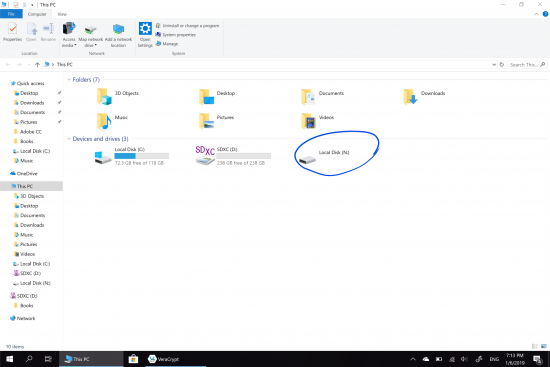Screen dimensions: 550x367
Task: Open Task View on taskbar
Action: point(48,359)
